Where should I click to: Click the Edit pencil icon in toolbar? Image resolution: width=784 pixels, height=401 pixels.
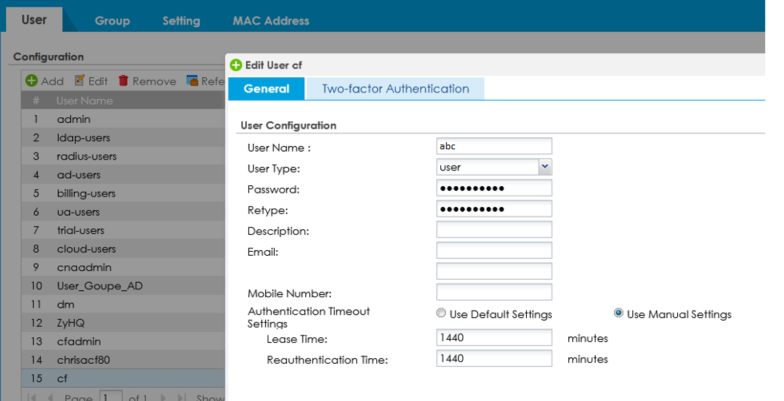pyautogui.click(x=78, y=81)
